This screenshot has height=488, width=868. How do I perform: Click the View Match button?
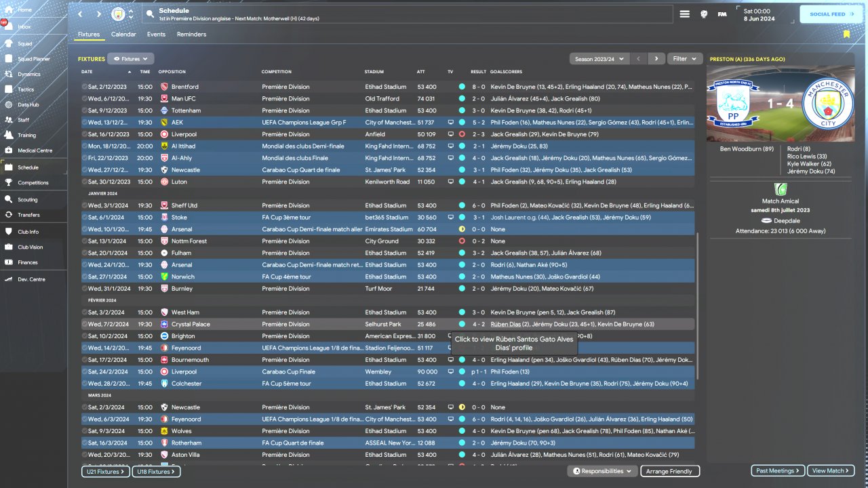pyautogui.click(x=831, y=470)
